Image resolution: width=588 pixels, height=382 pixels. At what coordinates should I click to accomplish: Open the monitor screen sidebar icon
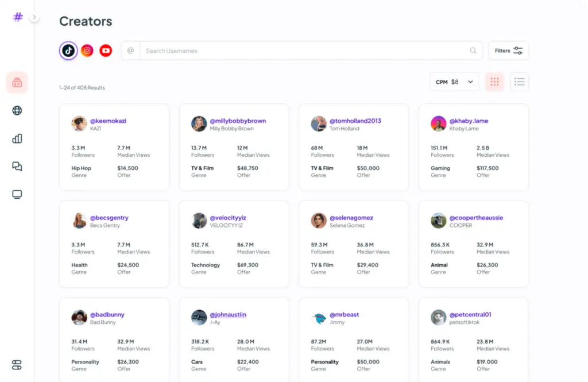pyautogui.click(x=17, y=194)
